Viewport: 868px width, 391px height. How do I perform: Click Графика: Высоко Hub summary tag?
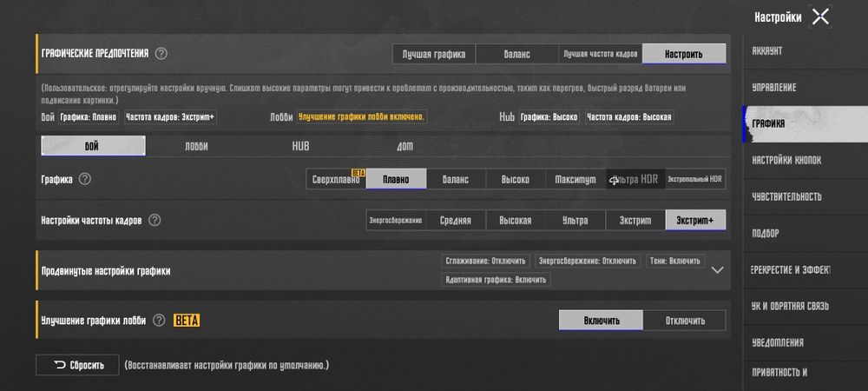pos(549,117)
